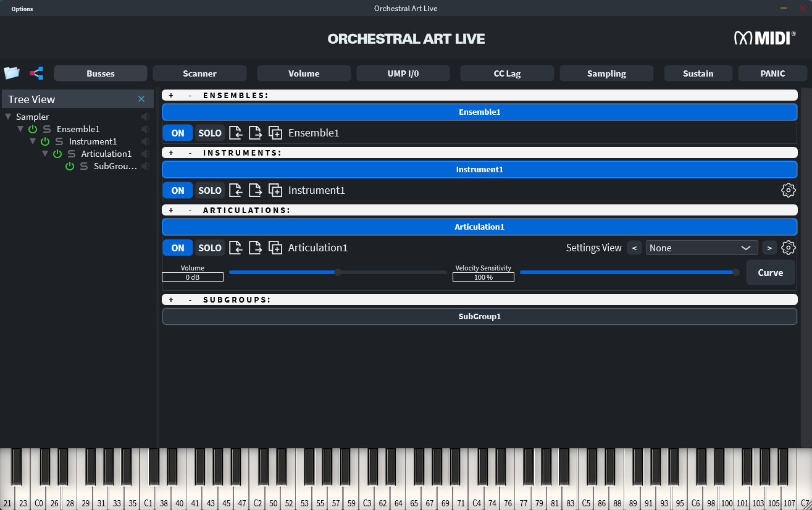812x510 pixels.
Task: Click the duplicate icon on the Articulation1 row
Action: pyautogui.click(x=275, y=247)
